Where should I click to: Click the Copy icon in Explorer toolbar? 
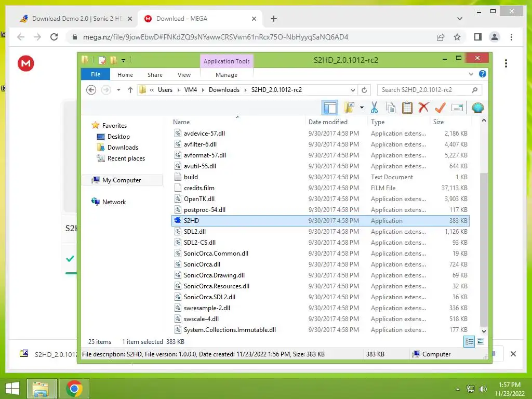coord(391,108)
